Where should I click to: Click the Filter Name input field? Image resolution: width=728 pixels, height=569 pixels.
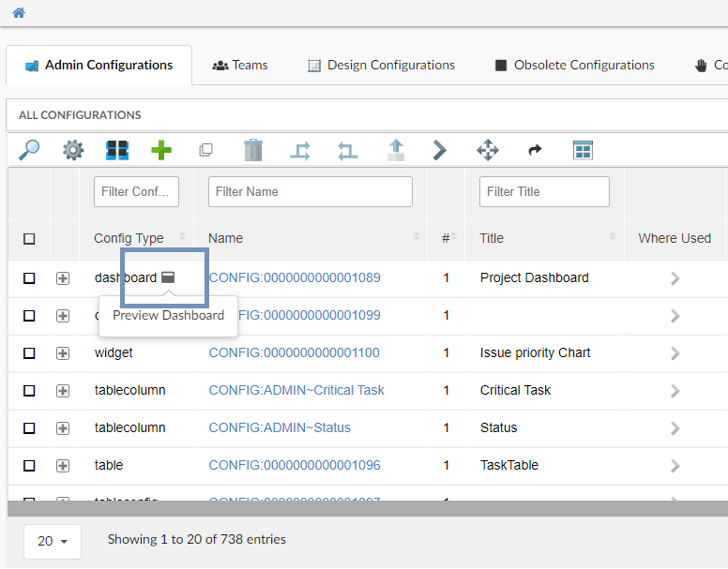click(x=310, y=191)
